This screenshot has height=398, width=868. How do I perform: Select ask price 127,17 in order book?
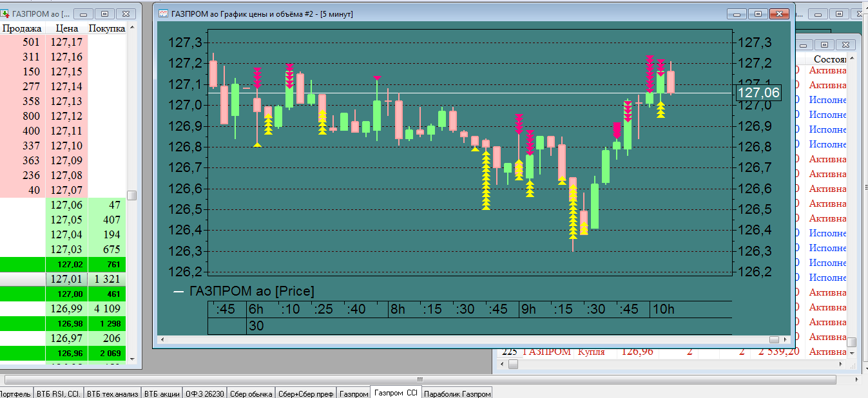click(x=66, y=42)
